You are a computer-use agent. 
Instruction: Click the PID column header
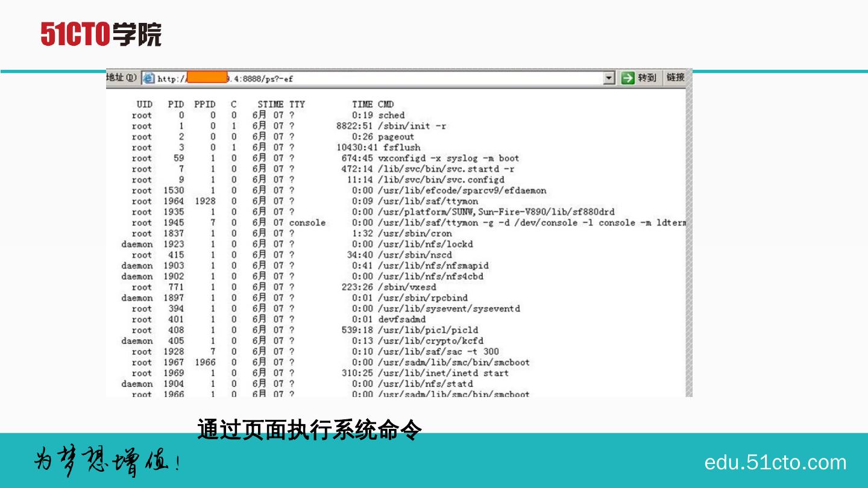[x=176, y=104]
